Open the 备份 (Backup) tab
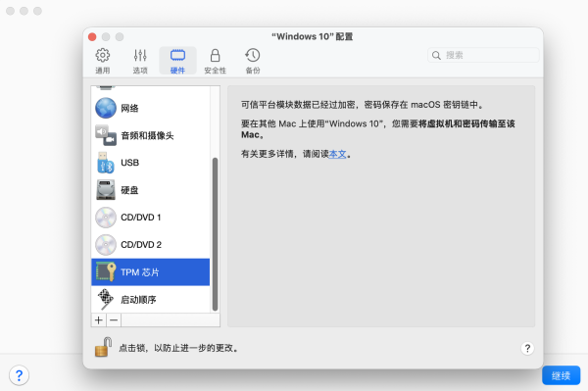Viewport: 588px width, 391px height. pyautogui.click(x=253, y=61)
